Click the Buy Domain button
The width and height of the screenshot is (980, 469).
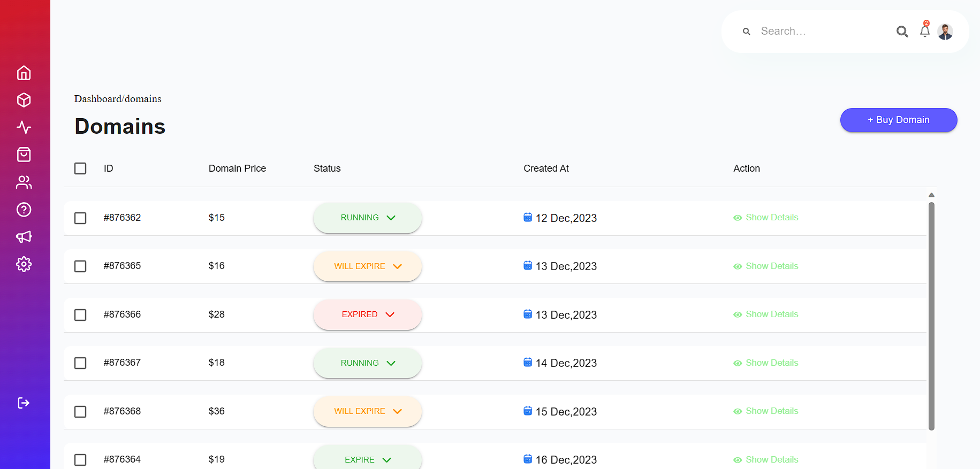pyautogui.click(x=898, y=120)
